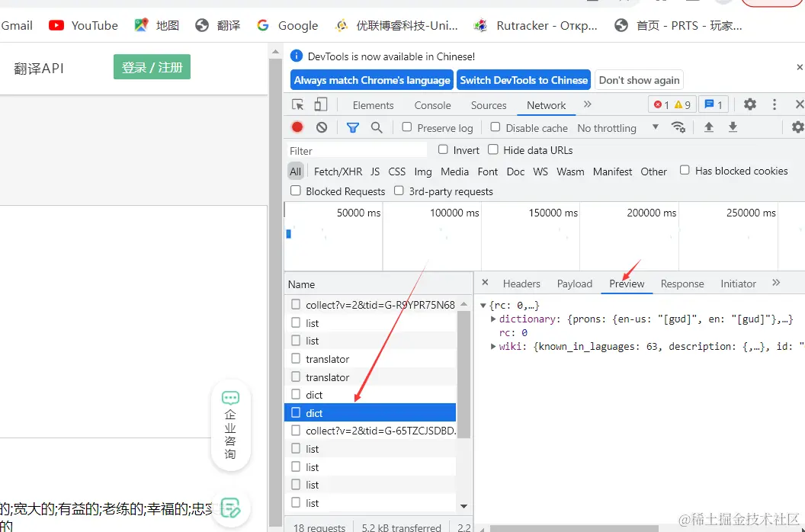Check Has blocked cookies
Screen dimensions: 805x532
click(685, 170)
